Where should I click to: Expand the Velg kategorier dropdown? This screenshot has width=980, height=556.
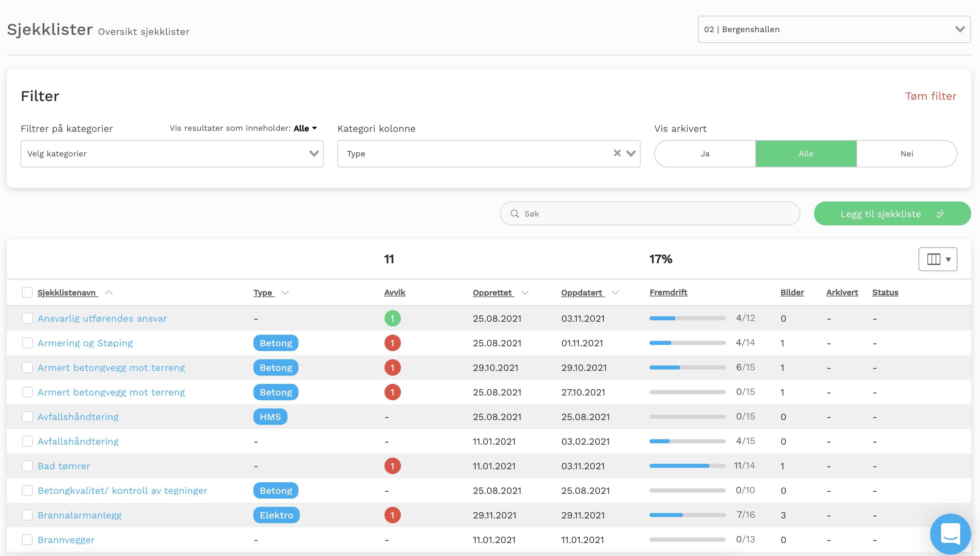(172, 153)
